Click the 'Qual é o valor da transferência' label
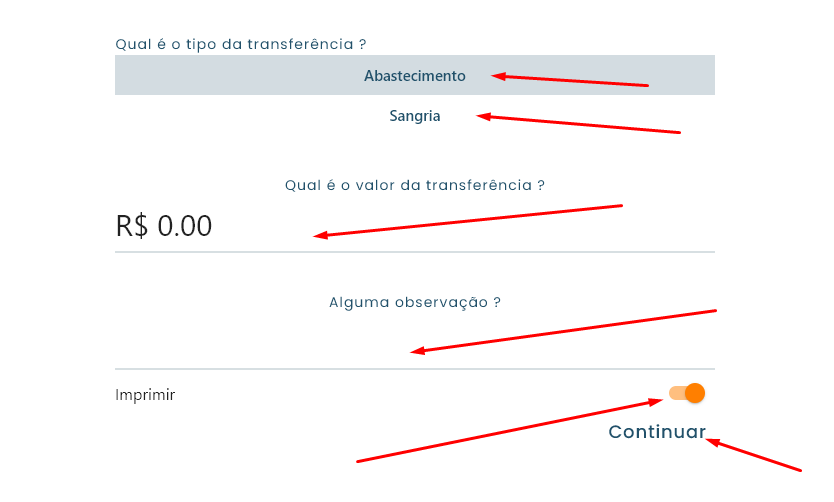The height and width of the screenshot is (502, 834). (414, 185)
